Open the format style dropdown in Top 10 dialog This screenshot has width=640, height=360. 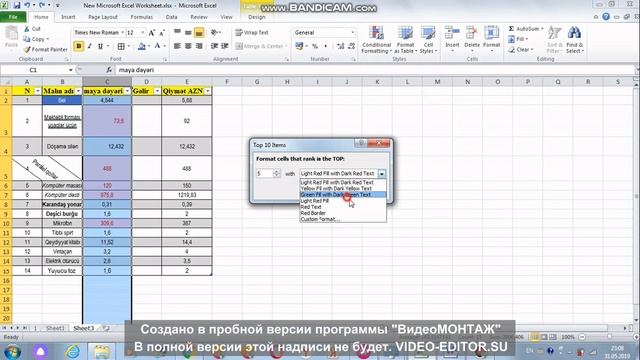pos(382,174)
